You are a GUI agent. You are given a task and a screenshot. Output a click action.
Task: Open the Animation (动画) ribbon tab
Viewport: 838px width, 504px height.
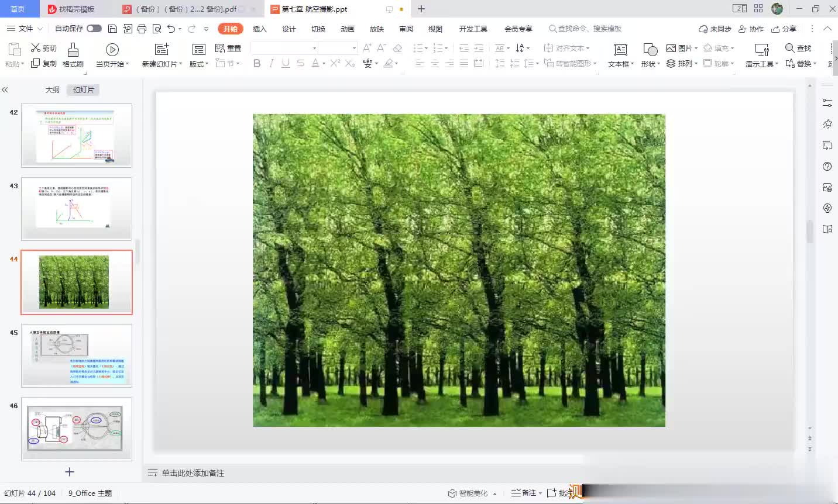click(348, 29)
